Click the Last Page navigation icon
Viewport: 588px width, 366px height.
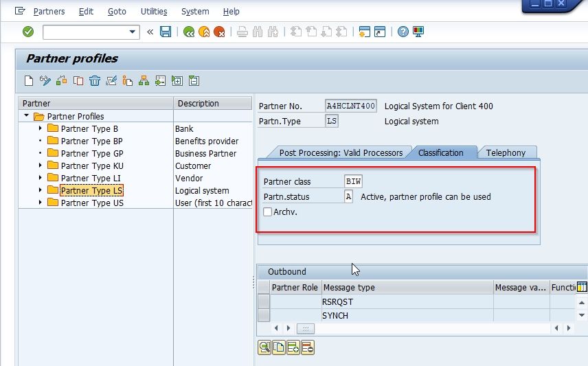[x=341, y=32]
